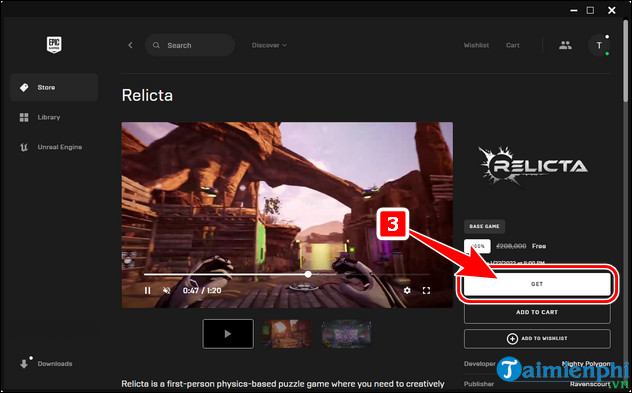Click the GET button for Relicta
This screenshot has width=632, height=393.
point(537,284)
